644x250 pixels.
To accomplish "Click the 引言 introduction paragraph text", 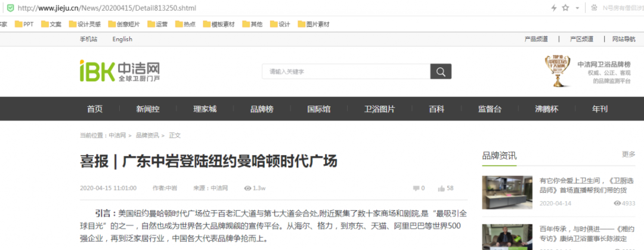I will (273, 226).
